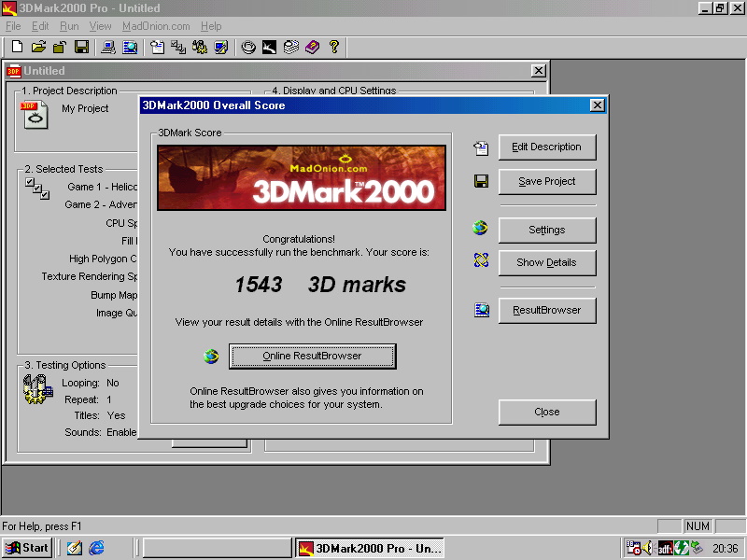This screenshot has width=747, height=560.
Task: Click the Repeat: 1 option text
Action: coord(88,399)
